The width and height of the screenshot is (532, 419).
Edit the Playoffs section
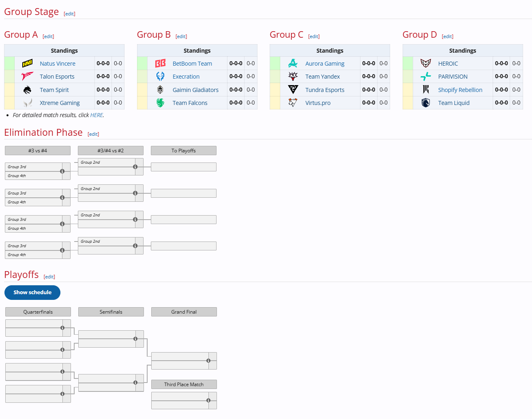[x=49, y=277]
